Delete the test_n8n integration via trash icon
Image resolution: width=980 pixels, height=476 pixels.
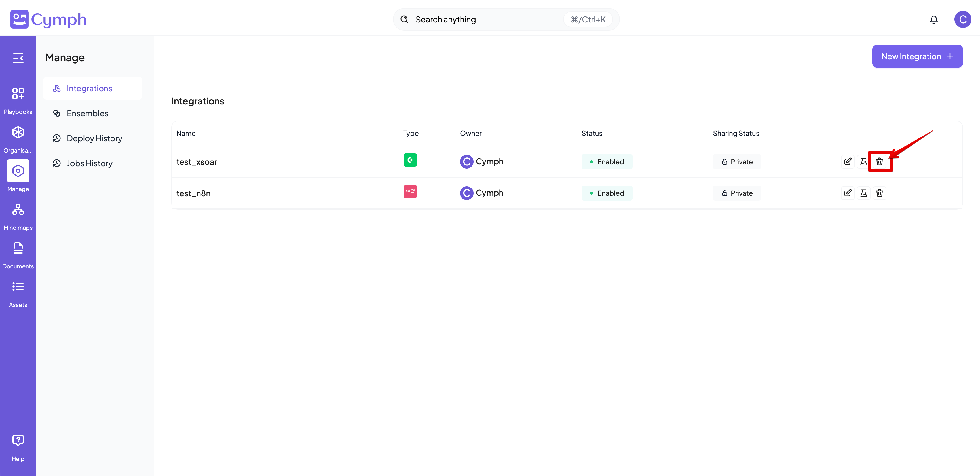coord(880,193)
